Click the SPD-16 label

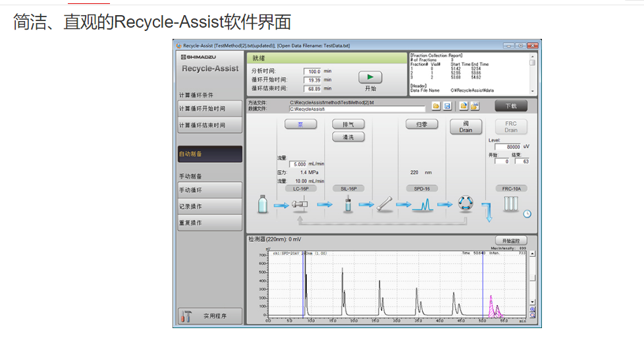click(422, 188)
